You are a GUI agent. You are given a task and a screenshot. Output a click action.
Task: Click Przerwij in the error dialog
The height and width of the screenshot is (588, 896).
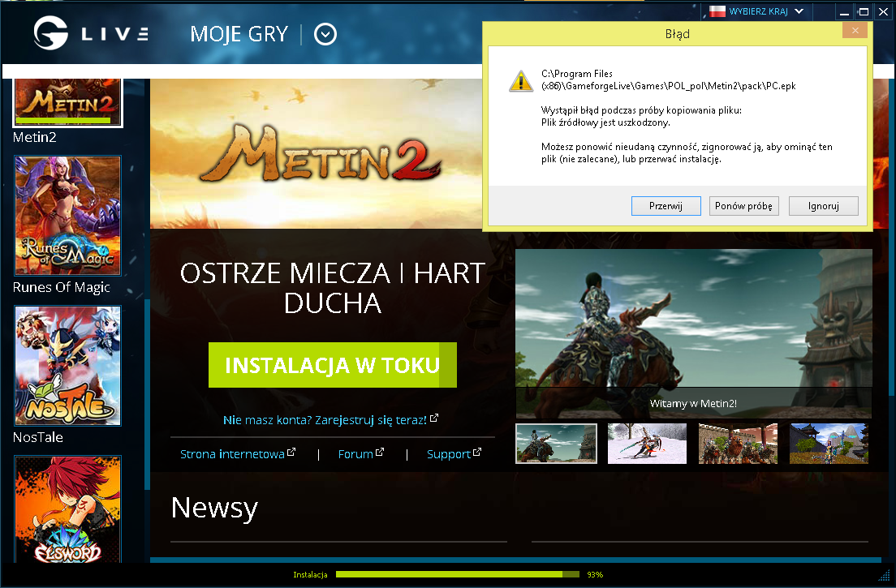(666, 206)
